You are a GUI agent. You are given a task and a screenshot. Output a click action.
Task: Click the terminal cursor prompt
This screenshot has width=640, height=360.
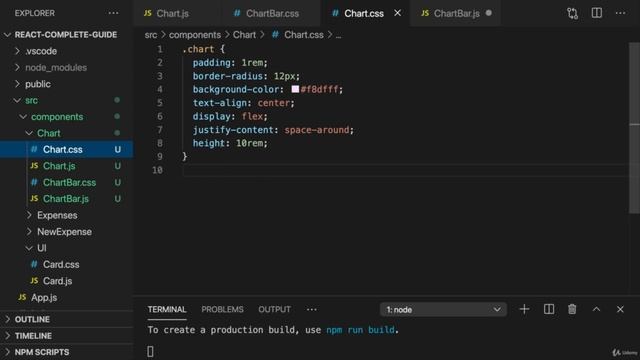(150, 351)
